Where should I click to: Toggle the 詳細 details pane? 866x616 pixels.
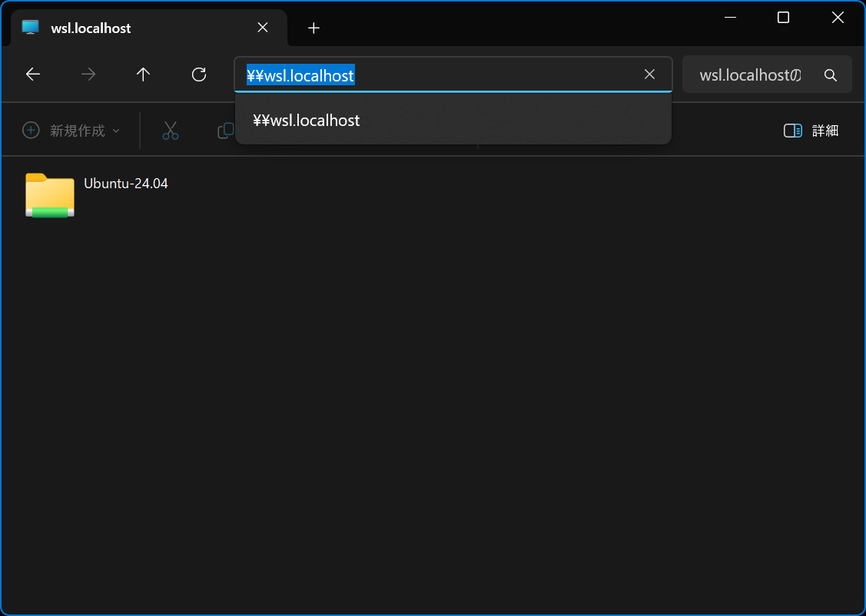click(811, 131)
